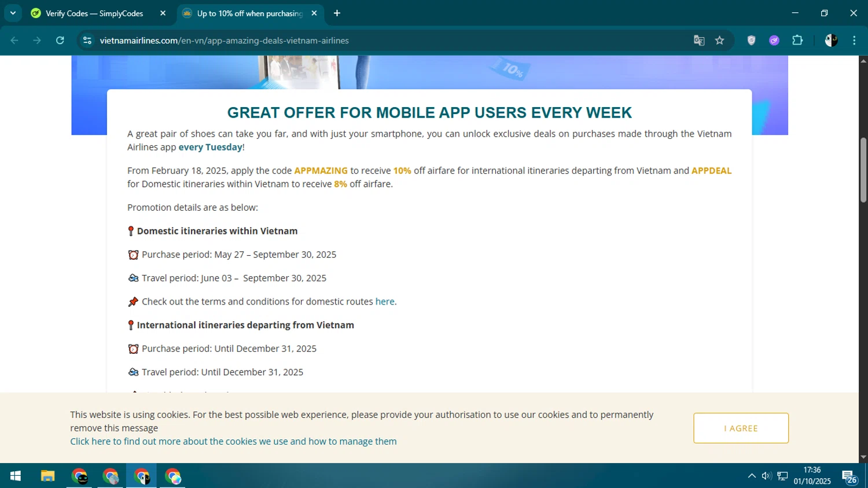Go forward to next page
The height and width of the screenshot is (488, 868).
pyautogui.click(x=37, y=41)
